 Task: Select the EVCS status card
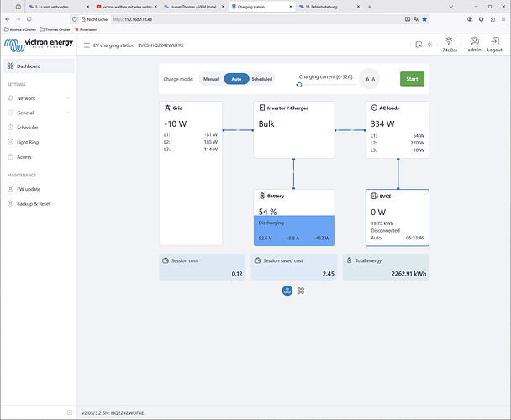398,218
